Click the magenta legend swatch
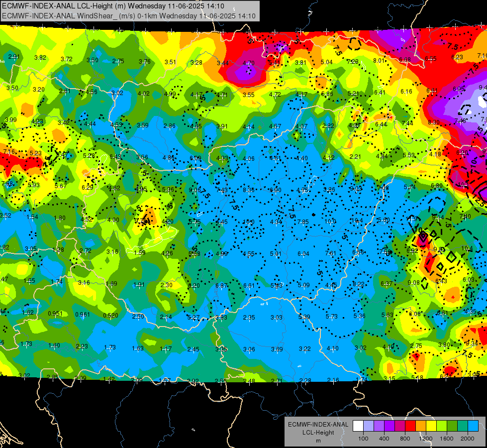Screen dimensions: 487x448 tap(400, 426)
